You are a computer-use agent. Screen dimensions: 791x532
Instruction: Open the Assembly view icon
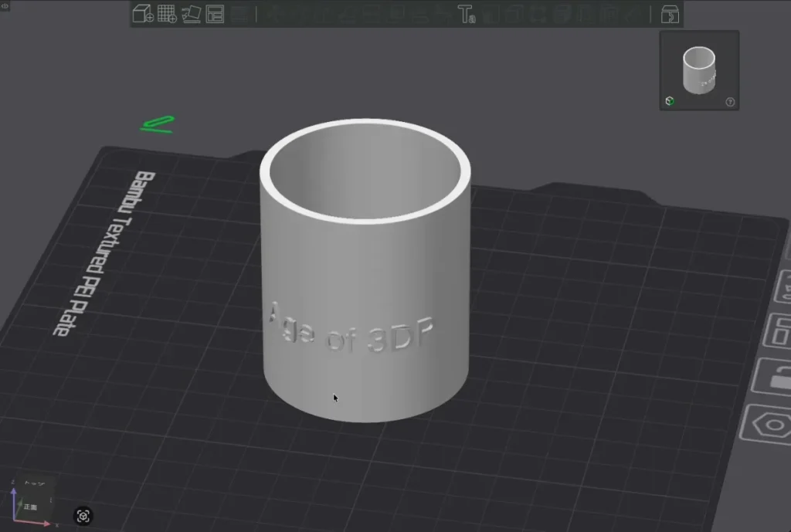coord(670,15)
